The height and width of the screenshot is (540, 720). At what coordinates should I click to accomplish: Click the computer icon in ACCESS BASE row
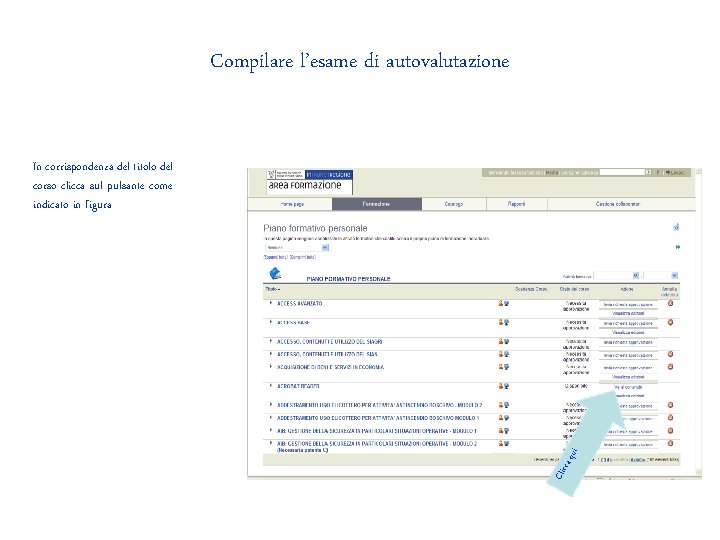pos(506,322)
